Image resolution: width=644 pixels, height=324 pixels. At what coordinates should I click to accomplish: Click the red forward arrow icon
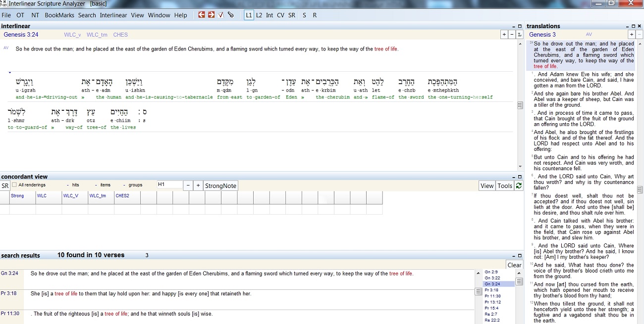[211, 15]
